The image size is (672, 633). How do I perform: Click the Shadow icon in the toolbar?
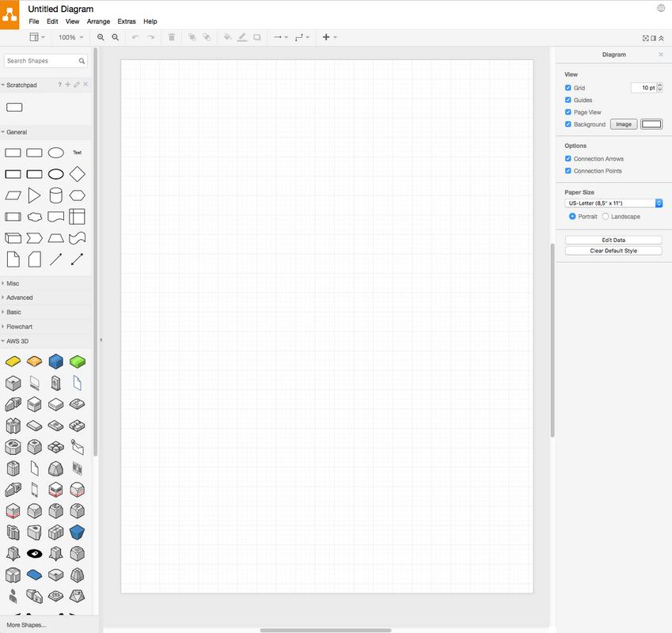tap(257, 36)
